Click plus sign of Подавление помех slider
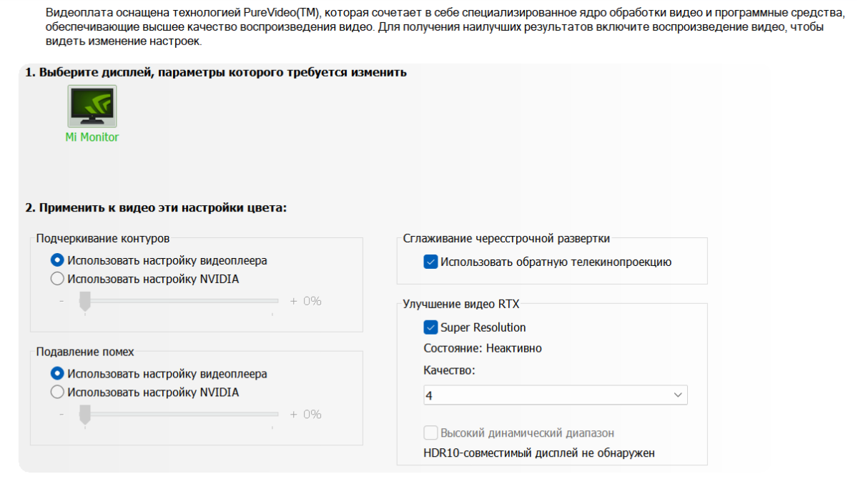Image resolution: width=858 pixels, height=504 pixels. pos(293,414)
